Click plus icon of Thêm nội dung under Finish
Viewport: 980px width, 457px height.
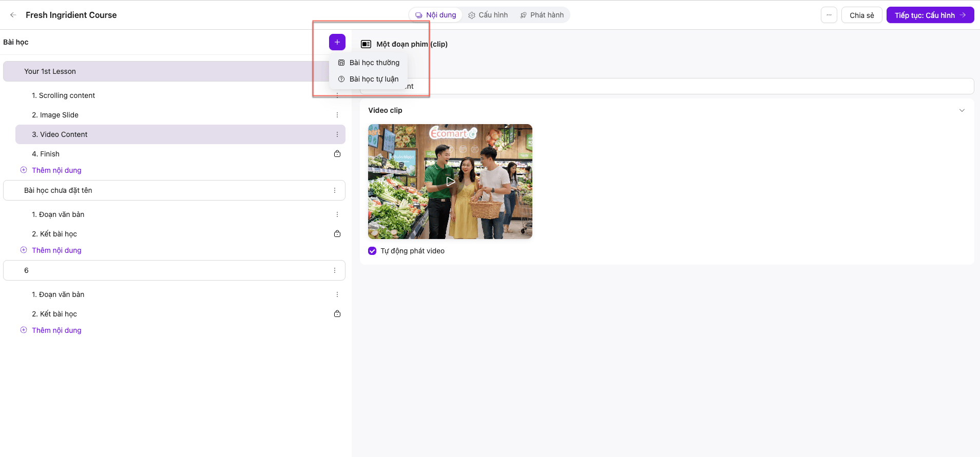click(x=24, y=170)
